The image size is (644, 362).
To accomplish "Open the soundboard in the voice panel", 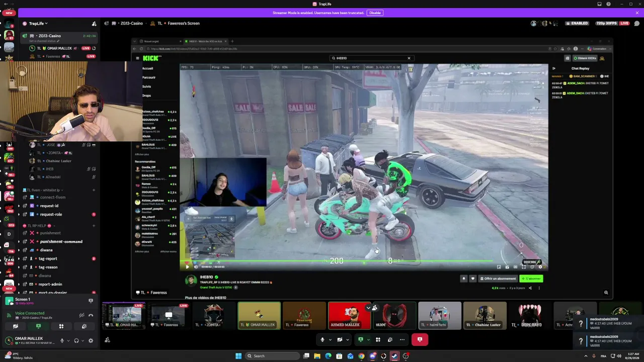I will click(84, 326).
